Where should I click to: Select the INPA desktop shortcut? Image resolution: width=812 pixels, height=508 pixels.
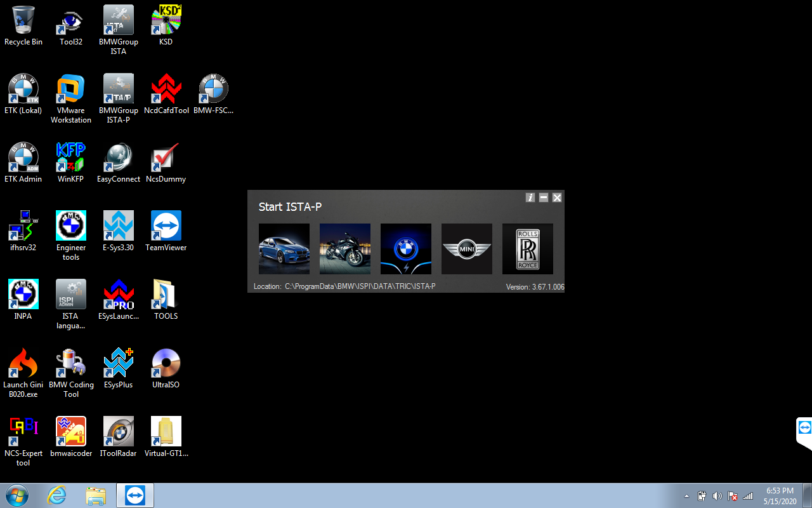(23, 300)
